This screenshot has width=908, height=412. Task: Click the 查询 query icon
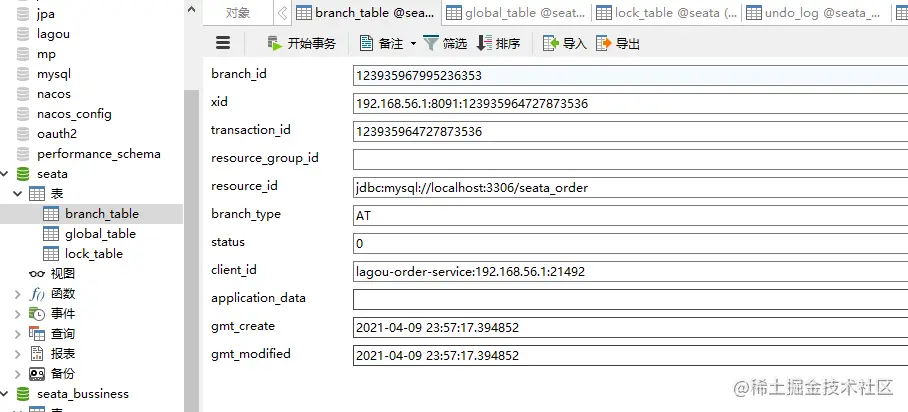point(37,334)
